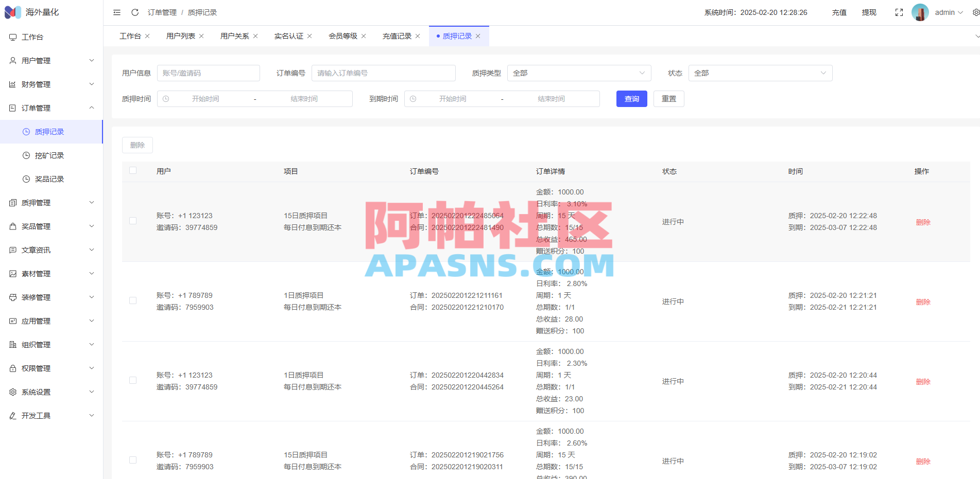
Task: Click 提现 in the top bar
Action: click(869, 12)
